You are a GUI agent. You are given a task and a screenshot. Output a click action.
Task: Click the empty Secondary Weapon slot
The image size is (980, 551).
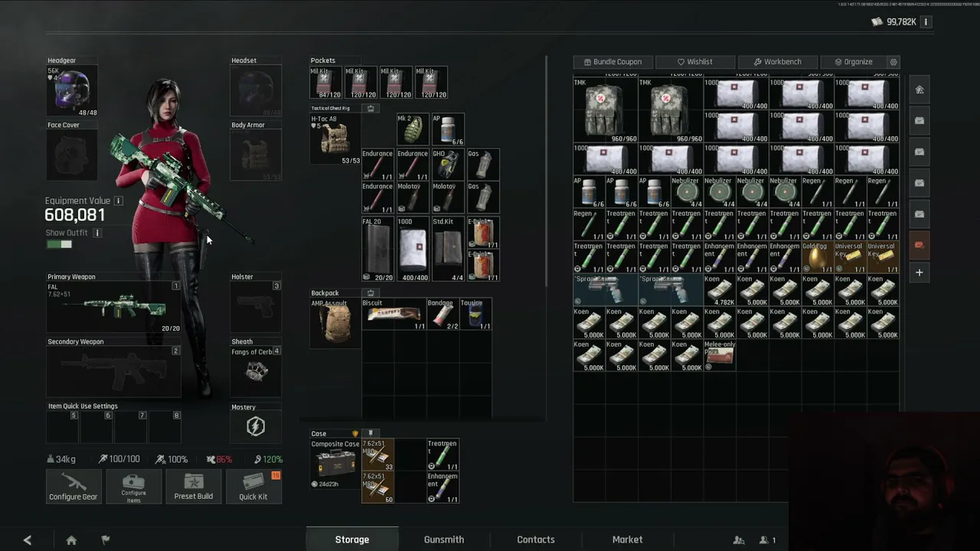114,372
